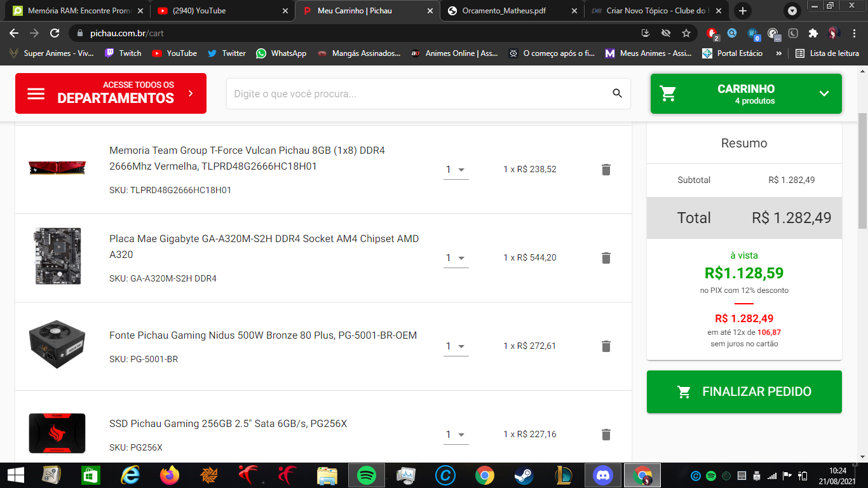
Task: Switch to the Memória RAM tab
Action: pyautogui.click(x=76, y=11)
